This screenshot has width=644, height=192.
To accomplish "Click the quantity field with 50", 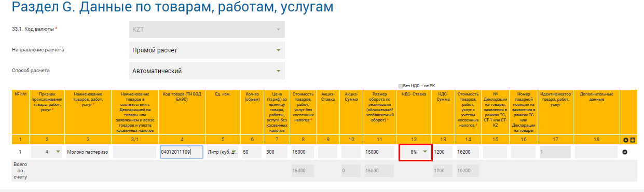I will [252, 152].
